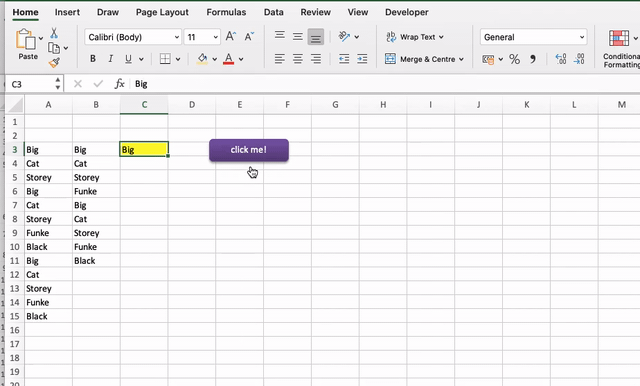Open the Draw tab
Screen dimensions: 640x386
coord(108,12)
